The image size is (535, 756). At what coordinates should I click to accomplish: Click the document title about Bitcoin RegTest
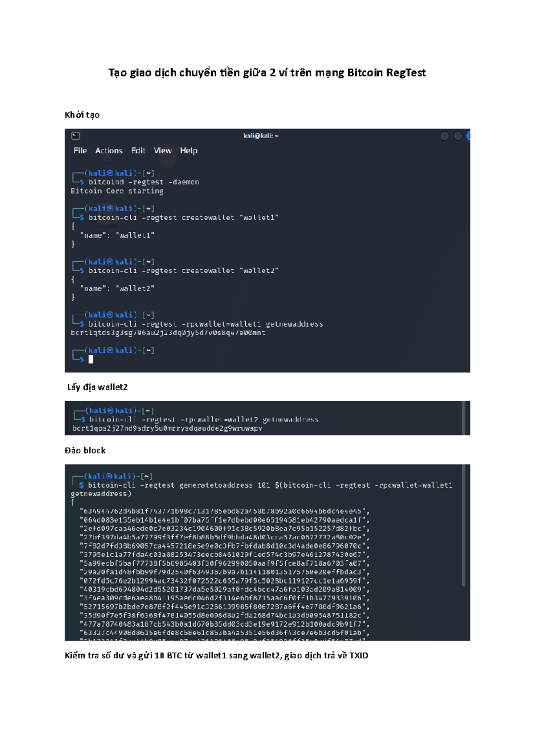coord(267,73)
